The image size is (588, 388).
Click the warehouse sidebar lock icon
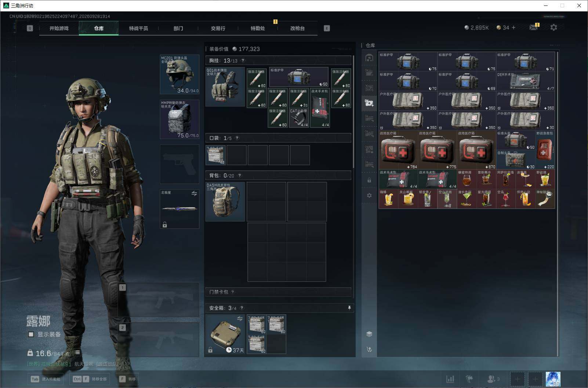pos(369,180)
